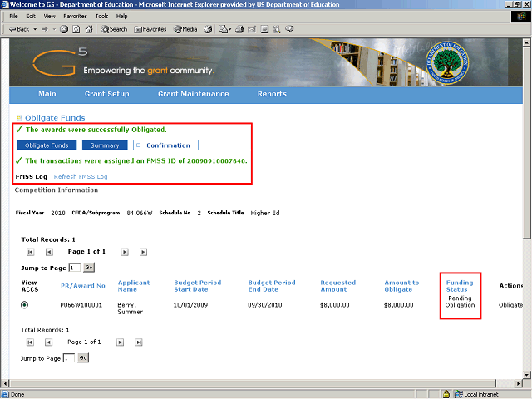Go to first page in top pager
This screenshot has height=399, width=532.
click(x=30, y=252)
